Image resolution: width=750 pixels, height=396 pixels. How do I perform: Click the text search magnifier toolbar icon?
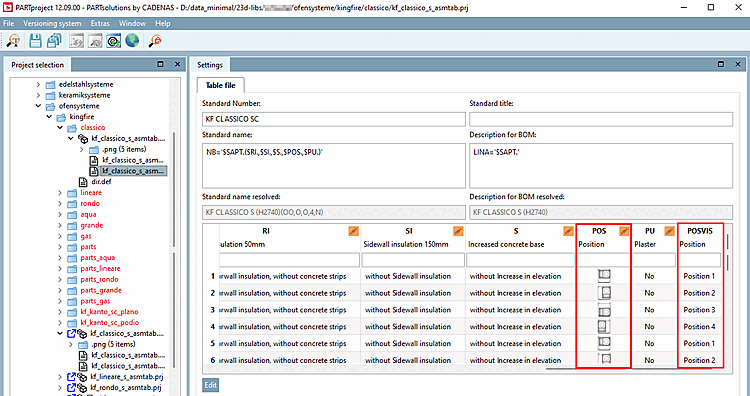pyautogui.click(x=13, y=41)
